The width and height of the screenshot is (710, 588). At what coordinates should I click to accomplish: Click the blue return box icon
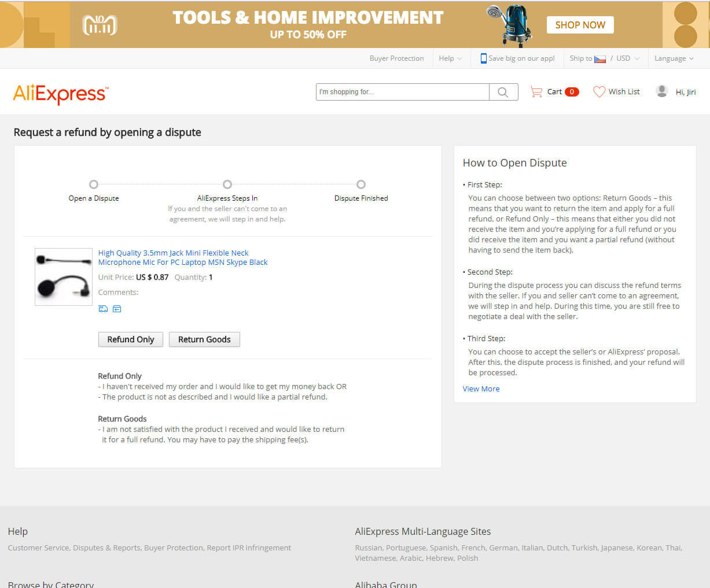pos(117,309)
